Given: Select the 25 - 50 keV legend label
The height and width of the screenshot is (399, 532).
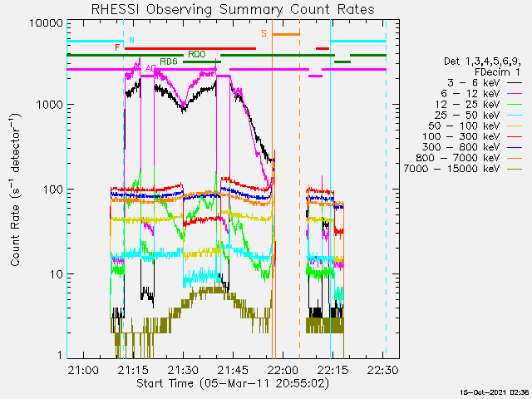Looking at the screenshot, I should pos(467,115).
